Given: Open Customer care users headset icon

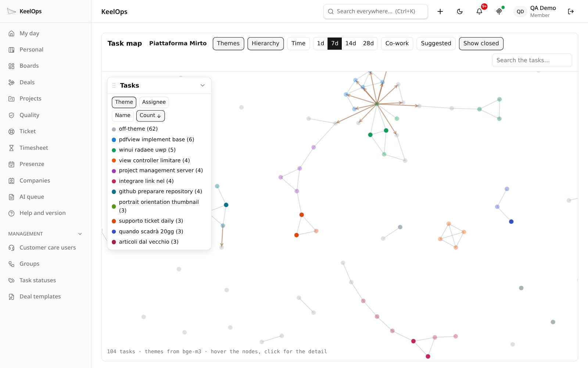Looking at the screenshot, I should tap(11, 248).
